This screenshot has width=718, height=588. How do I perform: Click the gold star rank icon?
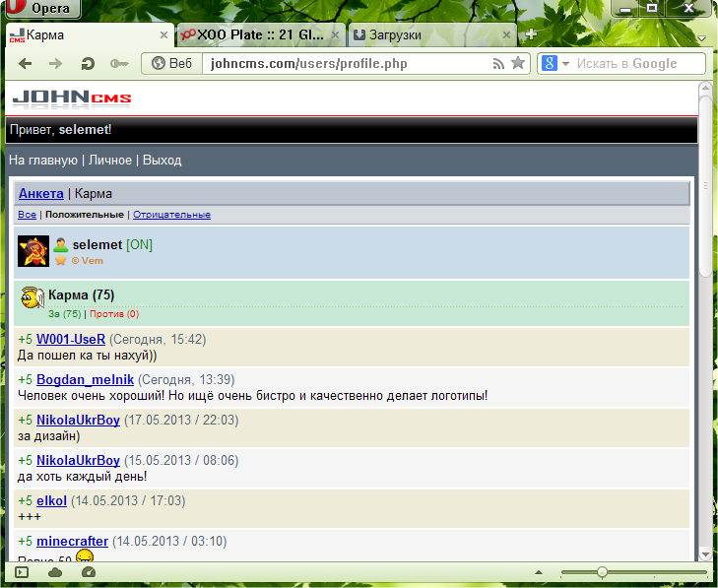click(60, 261)
